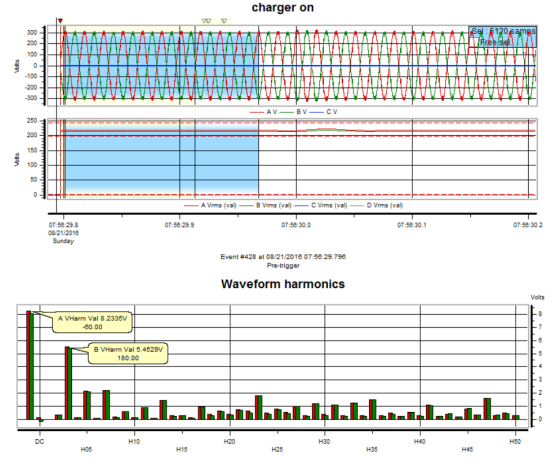Image resolution: width=554 pixels, height=465 pixels.
Task: Click the A Vrms (val) legend entry
Action: click(x=211, y=205)
